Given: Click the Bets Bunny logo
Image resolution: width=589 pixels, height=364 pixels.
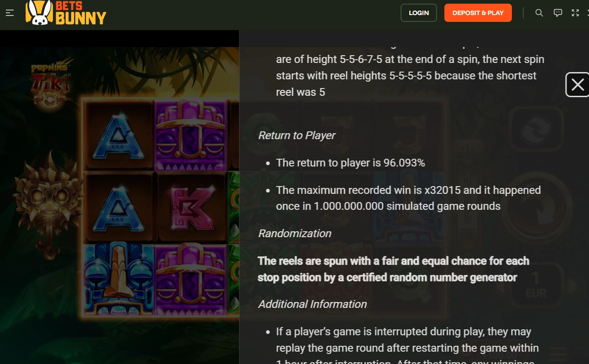Looking at the screenshot, I should [x=66, y=12].
